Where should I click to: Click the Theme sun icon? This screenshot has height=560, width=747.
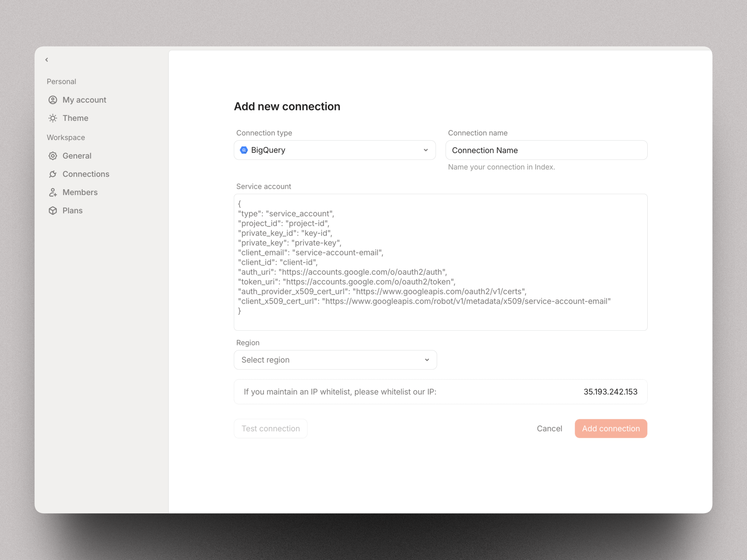[53, 118]
